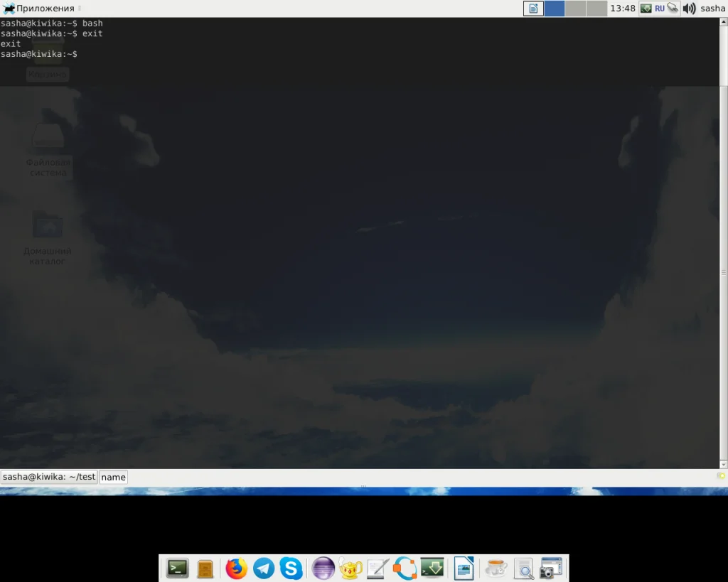
Task: Open Skype from the dock
Action: [x=291, y=568]
